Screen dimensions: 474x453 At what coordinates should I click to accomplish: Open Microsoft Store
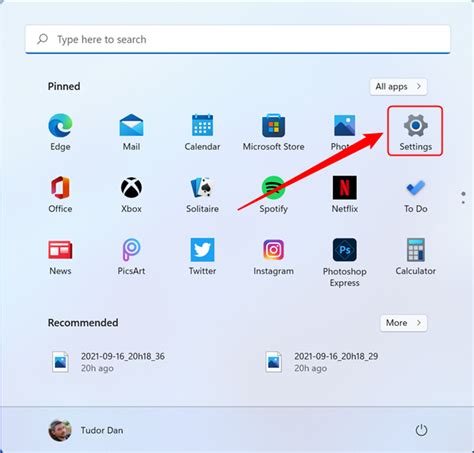273,132
